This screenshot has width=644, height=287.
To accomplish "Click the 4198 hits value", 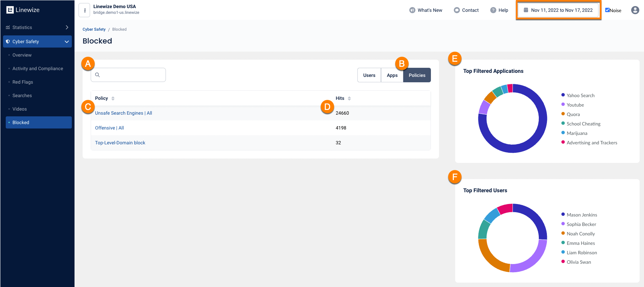I will 341,128.
